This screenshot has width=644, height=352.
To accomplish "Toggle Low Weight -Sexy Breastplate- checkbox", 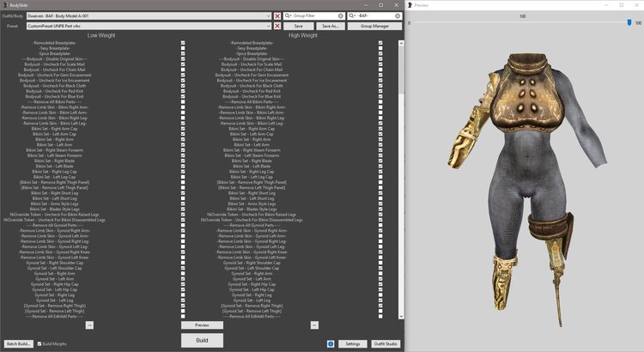I will point(183,48).
